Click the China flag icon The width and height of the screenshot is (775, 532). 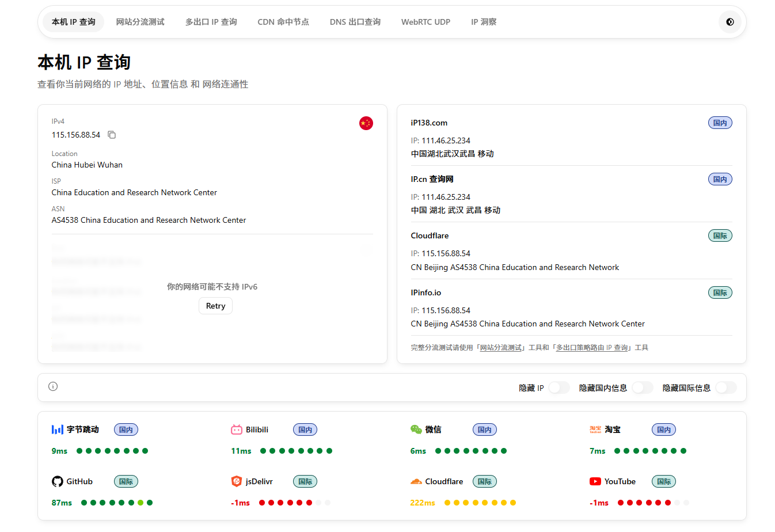click(366, 123)
